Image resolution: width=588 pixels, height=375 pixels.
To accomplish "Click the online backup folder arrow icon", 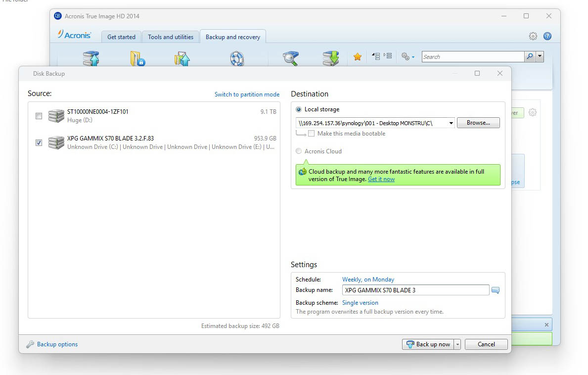I will click(182, 58).
